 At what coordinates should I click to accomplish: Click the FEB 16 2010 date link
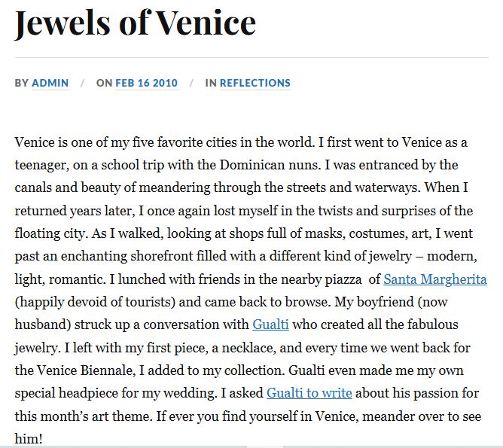coord(146,84)
